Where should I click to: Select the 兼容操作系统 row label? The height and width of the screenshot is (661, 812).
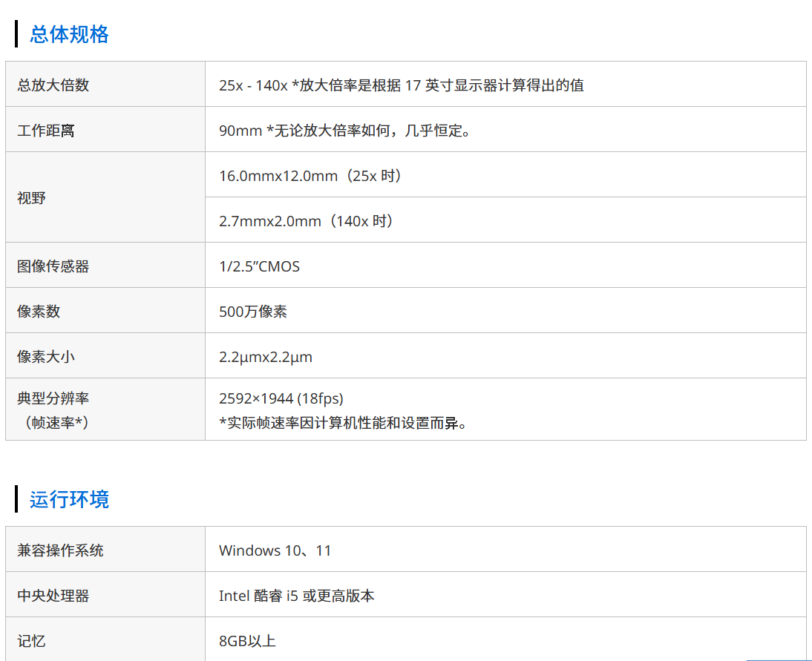60,550
